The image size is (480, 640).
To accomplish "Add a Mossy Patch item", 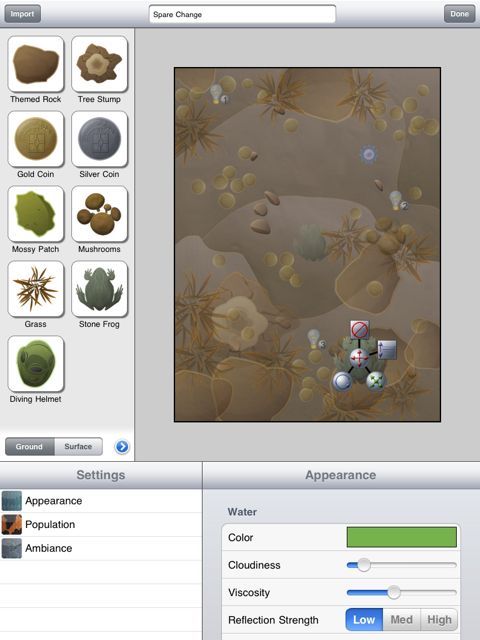I will click(36, 214).
